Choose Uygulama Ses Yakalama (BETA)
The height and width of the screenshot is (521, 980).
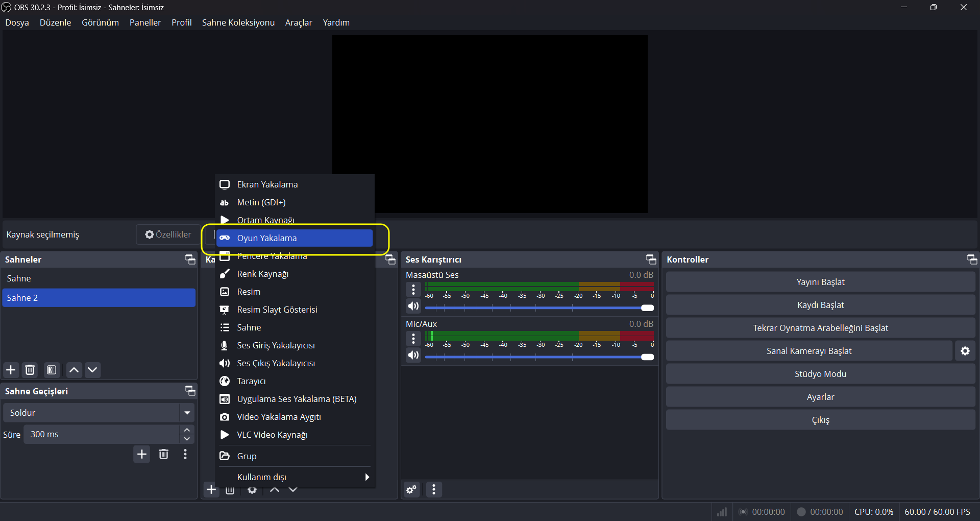pos(295,399)
